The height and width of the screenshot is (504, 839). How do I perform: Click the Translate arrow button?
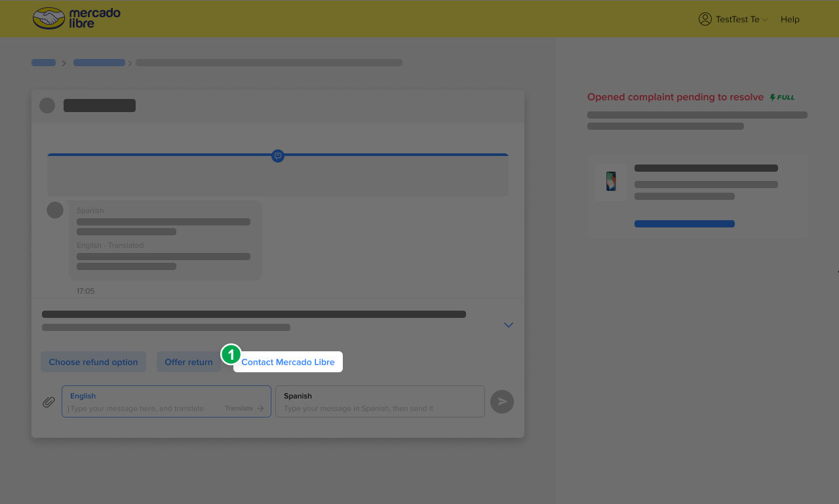pos(244,408)
